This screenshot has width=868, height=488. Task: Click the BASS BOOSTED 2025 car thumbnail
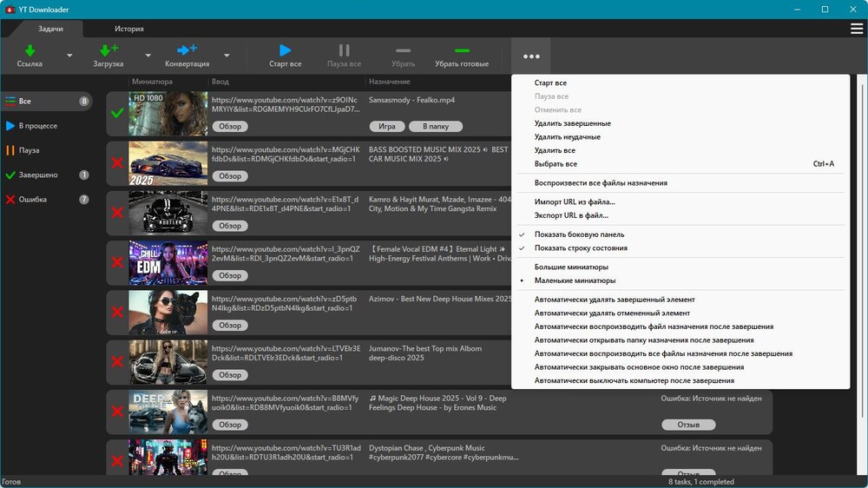(168, 163)
